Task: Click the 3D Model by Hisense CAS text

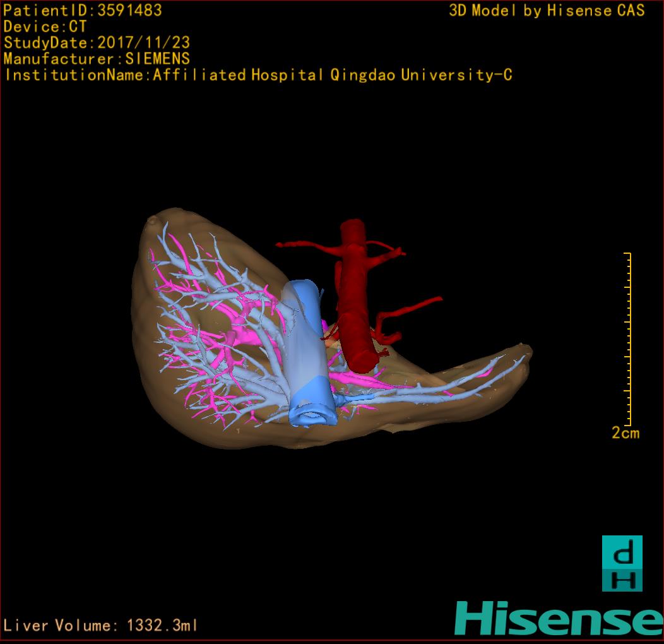Action: click(547, 11)
